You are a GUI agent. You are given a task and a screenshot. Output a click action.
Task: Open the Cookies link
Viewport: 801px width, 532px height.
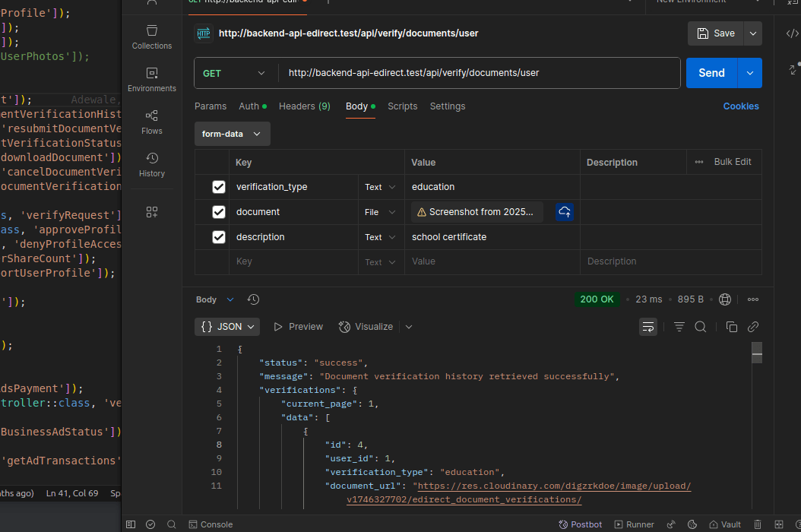[741, 106]
